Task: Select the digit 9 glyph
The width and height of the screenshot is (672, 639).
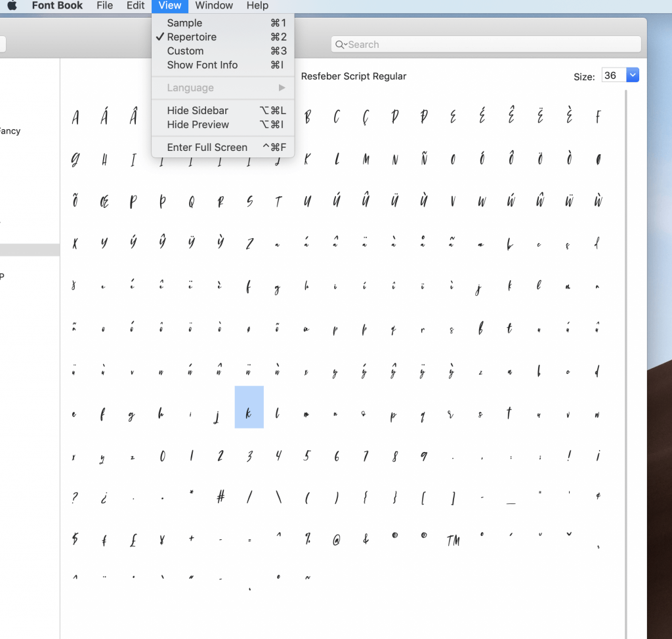Action: (x=423, y=457)
